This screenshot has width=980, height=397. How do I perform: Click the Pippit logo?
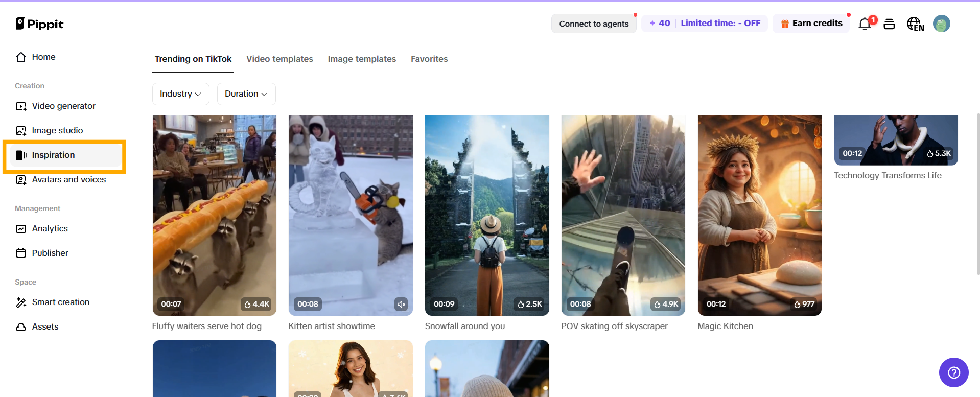pyautogui.click(x=39, y=24)
